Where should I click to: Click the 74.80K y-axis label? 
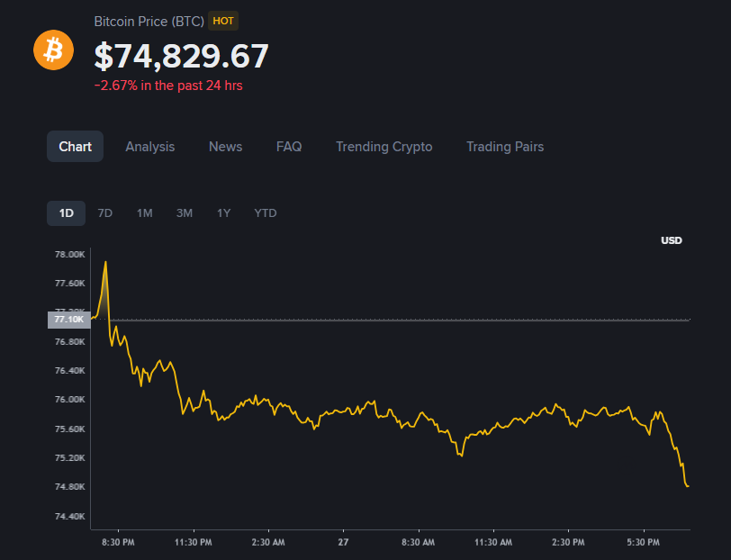(x=70, y=487)
